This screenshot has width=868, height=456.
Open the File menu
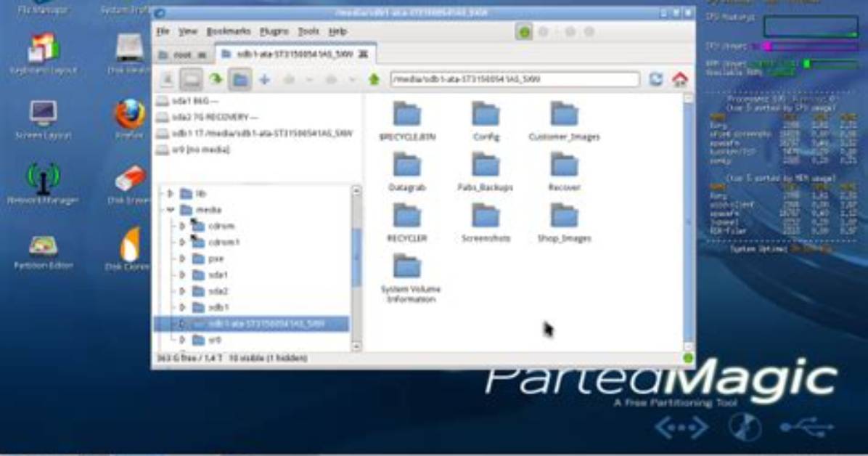point(163,31)
